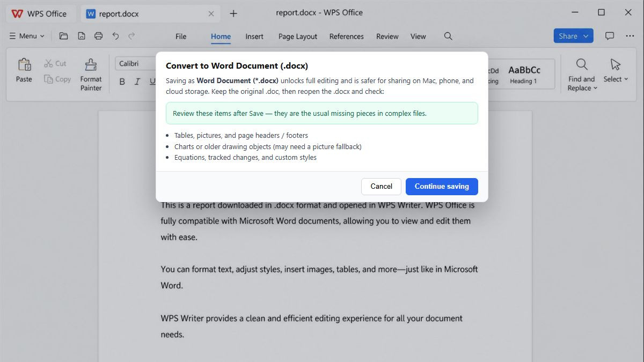
Task: Click the dialog title 'Convert to Word Document (.docx)'
Action: (x=237, y=66)
